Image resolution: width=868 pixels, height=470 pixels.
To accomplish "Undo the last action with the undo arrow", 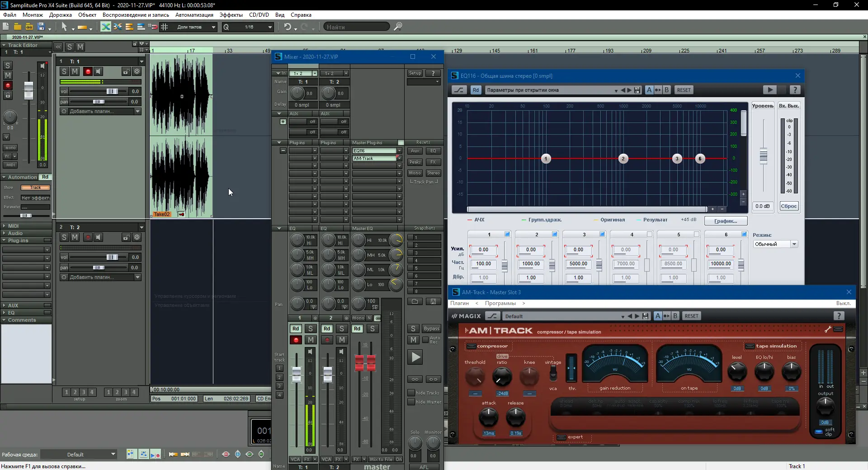I will 288,27.
